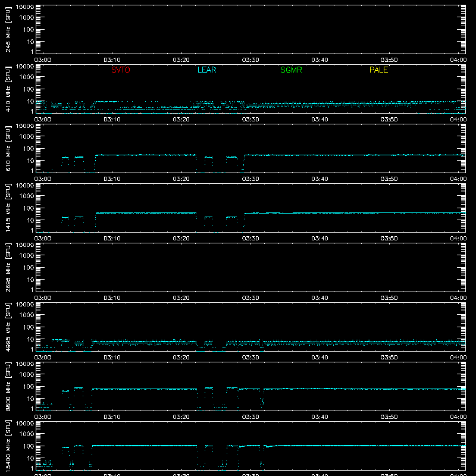Click the 1000 tick label on 15400 MHz axis
This screenshot has height=476, width=476.
tap(27, 434)
